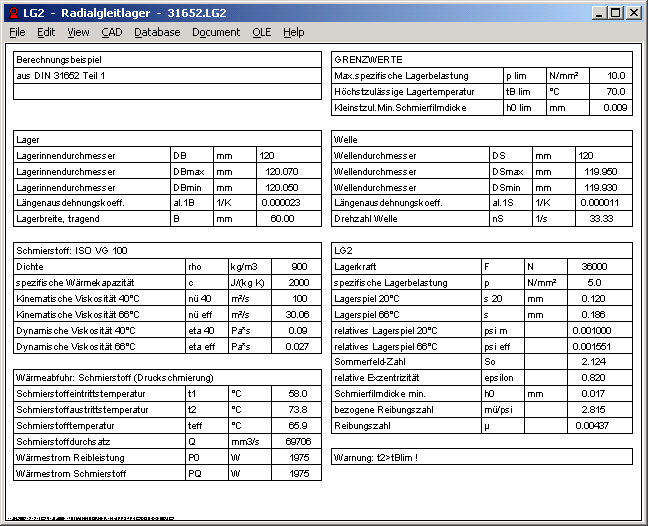Click the LG2 application icon in title bar
The image size is (648, 526).
[x=12, y=12]
